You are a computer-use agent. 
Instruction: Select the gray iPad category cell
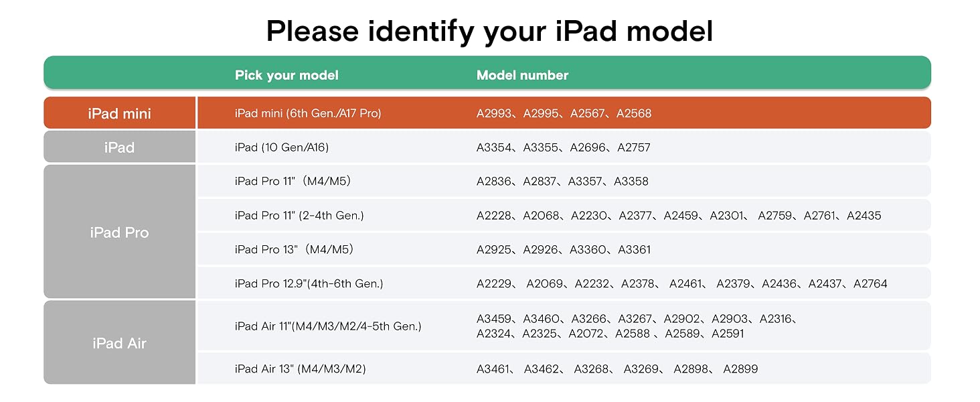(120, 147)
